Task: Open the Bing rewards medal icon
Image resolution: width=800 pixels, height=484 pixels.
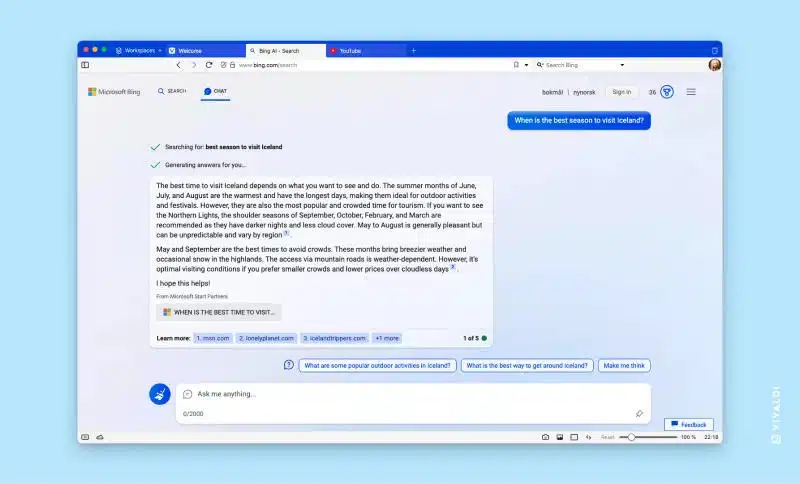Action: 667,92
